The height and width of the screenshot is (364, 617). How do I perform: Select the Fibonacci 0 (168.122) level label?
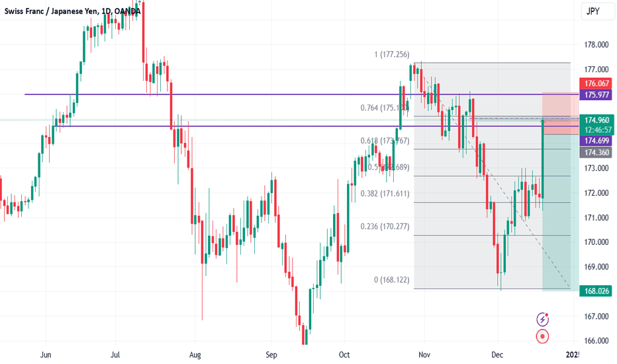coord(392,280)
